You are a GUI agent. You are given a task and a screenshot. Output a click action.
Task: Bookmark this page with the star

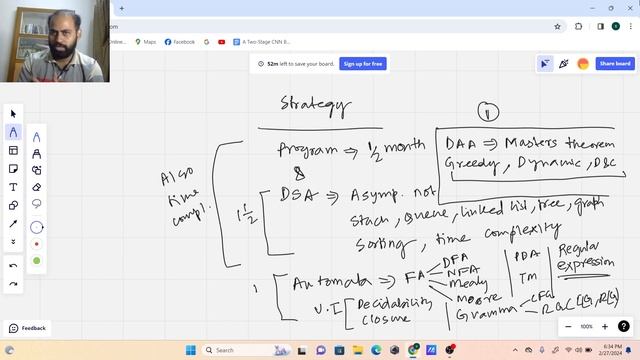pos(557,27)
